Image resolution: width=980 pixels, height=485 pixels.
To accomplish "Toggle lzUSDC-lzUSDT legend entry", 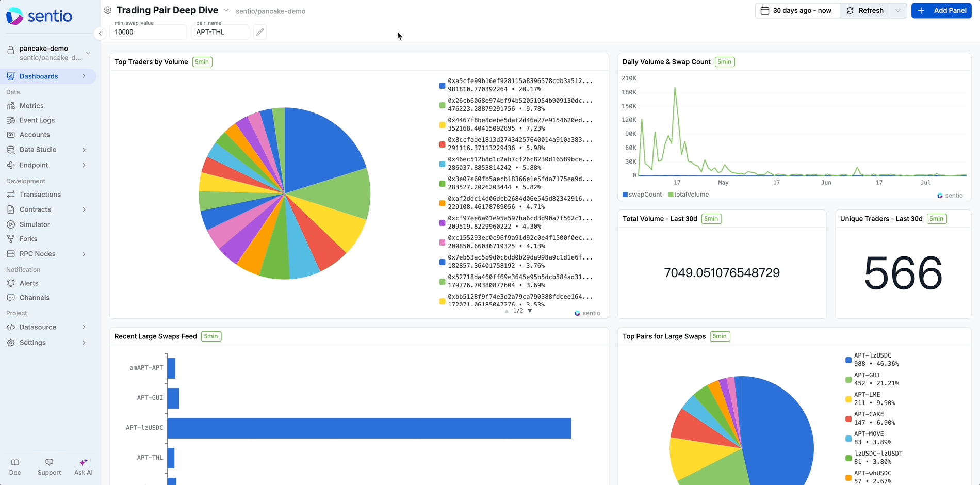I will [874, 458].
